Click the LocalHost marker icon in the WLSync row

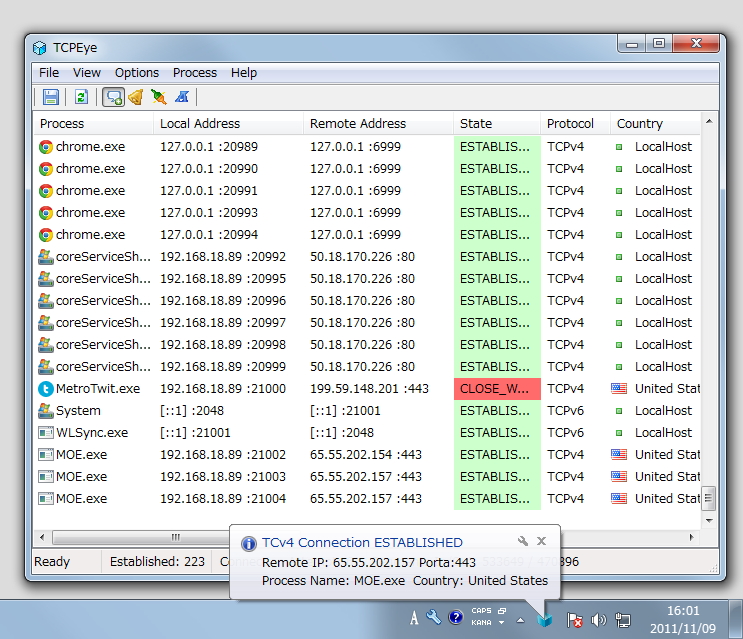click(x=619, y=433)
